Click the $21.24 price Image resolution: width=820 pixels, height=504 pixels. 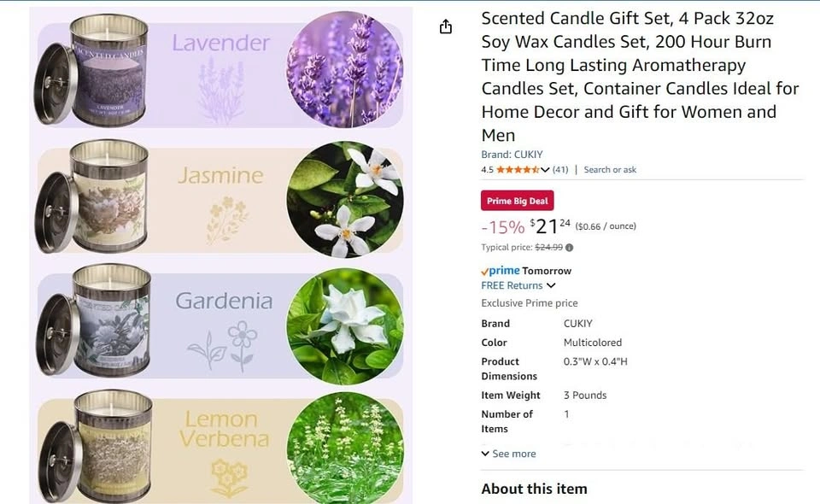pos(550,226)
